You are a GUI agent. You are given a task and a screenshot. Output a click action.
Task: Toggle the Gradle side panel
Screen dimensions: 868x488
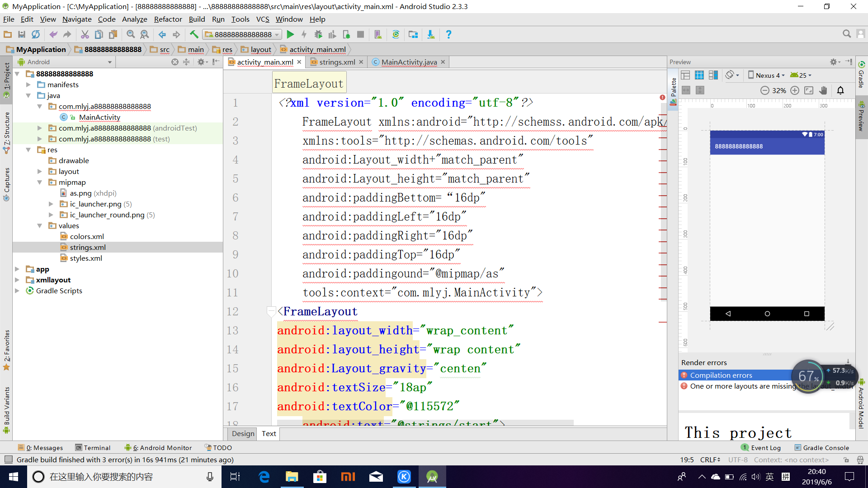click(x=862, y=75)
